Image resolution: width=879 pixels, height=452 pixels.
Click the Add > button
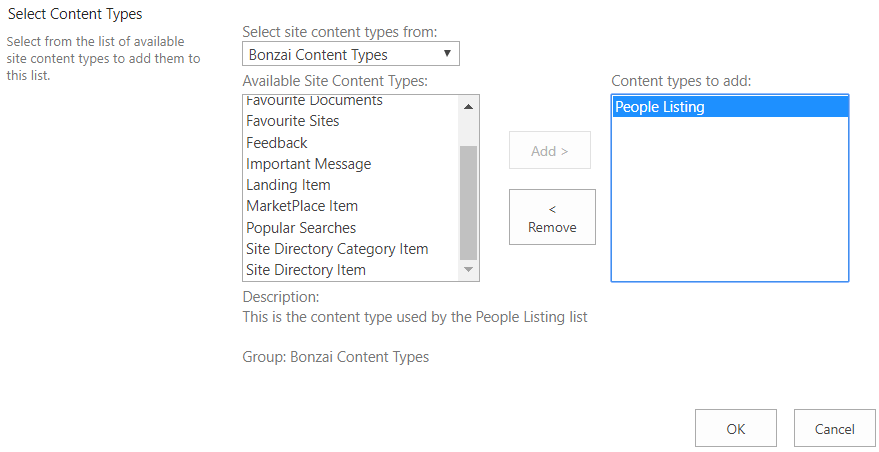550,150
